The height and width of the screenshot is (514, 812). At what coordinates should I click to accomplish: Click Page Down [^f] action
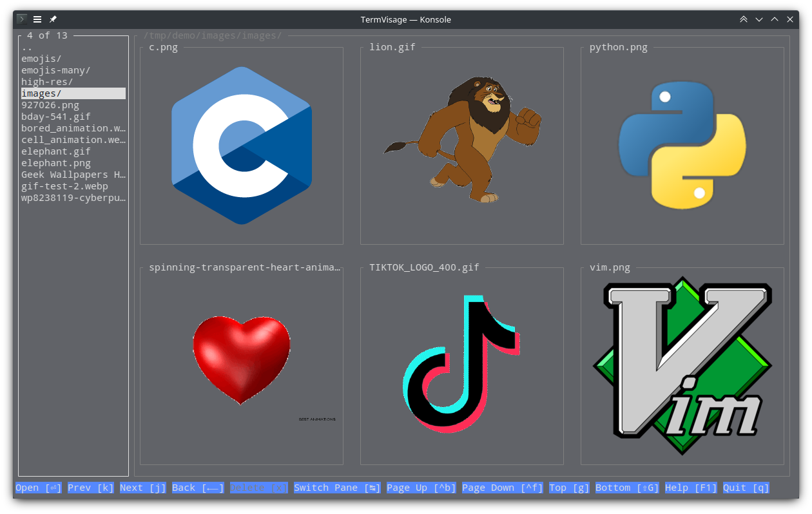click(503, 488)
